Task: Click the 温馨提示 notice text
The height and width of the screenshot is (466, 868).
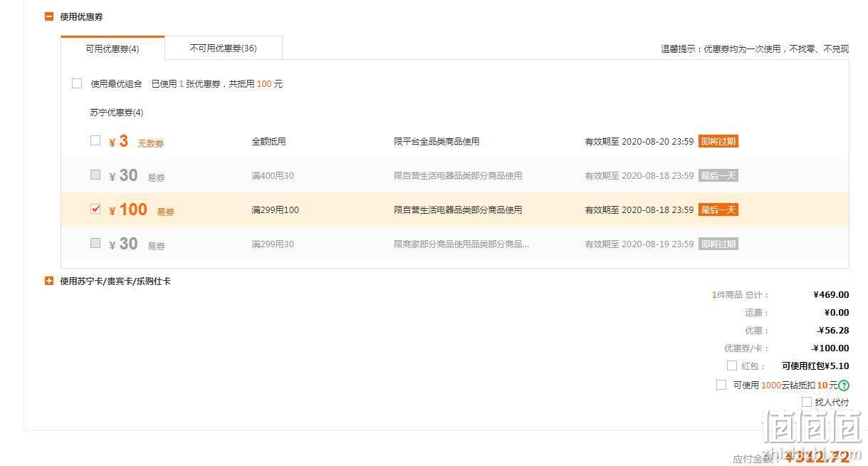Action: [755, 49]
